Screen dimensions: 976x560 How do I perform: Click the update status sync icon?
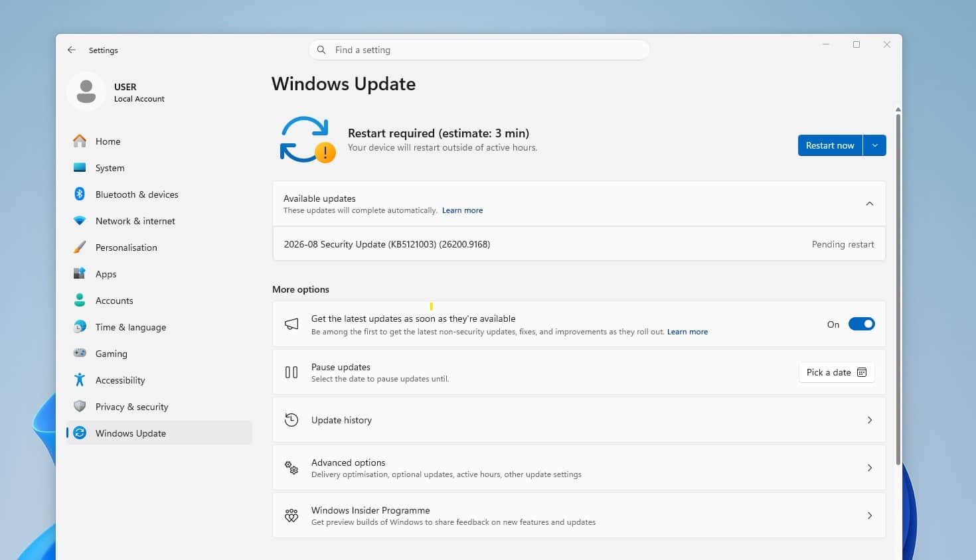tap(307, 139)
